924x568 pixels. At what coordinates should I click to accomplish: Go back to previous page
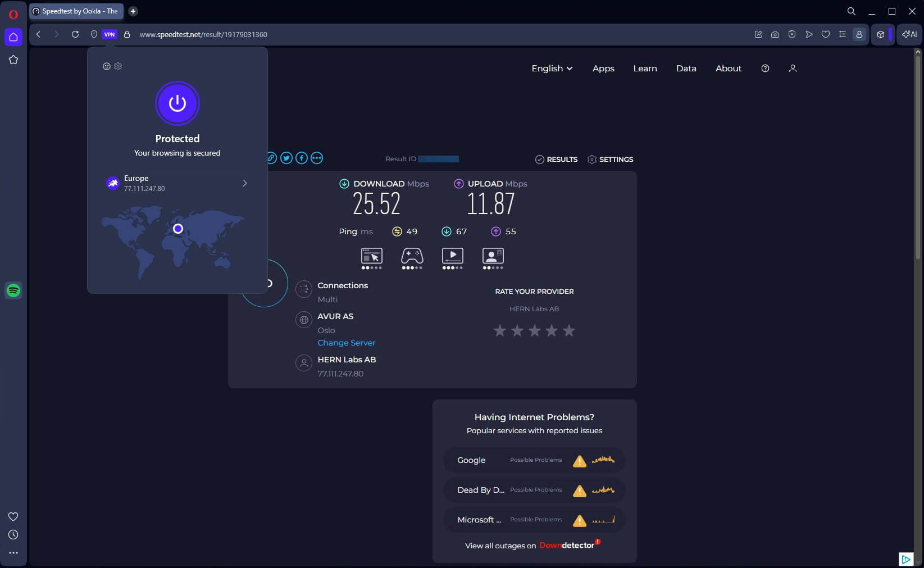point(39,34)
